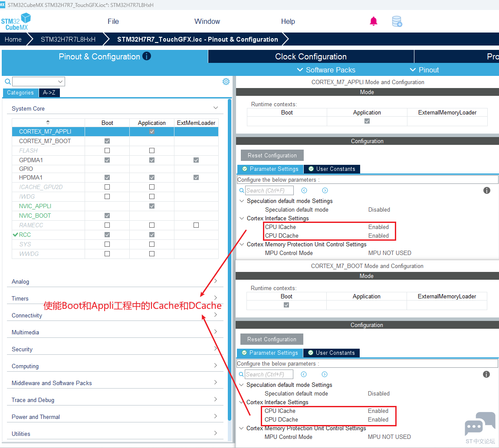Screen dimensions: 499x448
Task: Click the STM32CubeMX logo
Action: click(x=16, y=22)
